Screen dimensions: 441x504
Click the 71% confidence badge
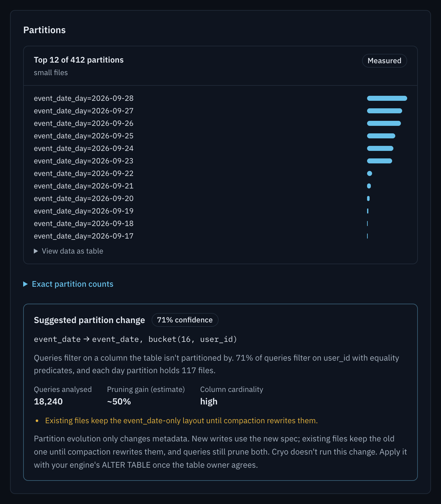pos(185,320)
